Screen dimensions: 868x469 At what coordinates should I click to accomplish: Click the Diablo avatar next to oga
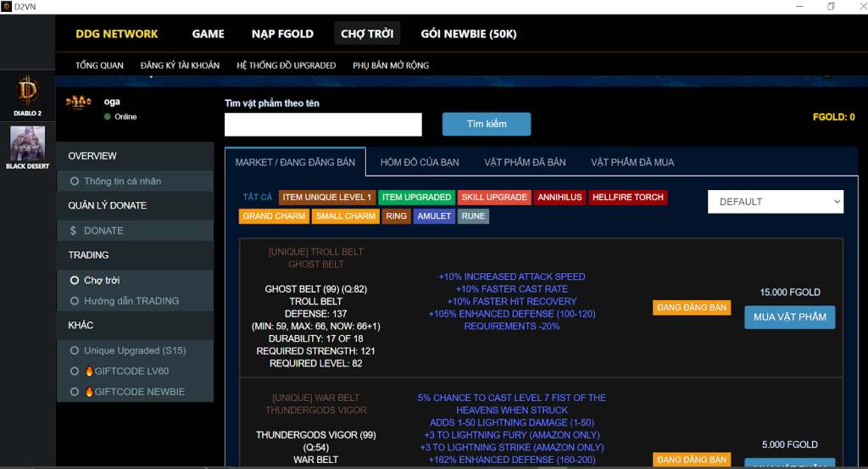click(x=79, y=102)
